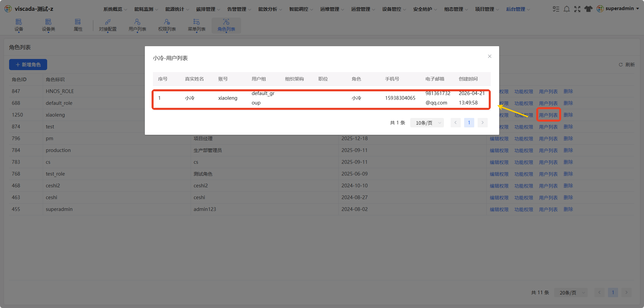
Task: Open the 设备类 toolbar icon
Action: [x=49, y=25]
